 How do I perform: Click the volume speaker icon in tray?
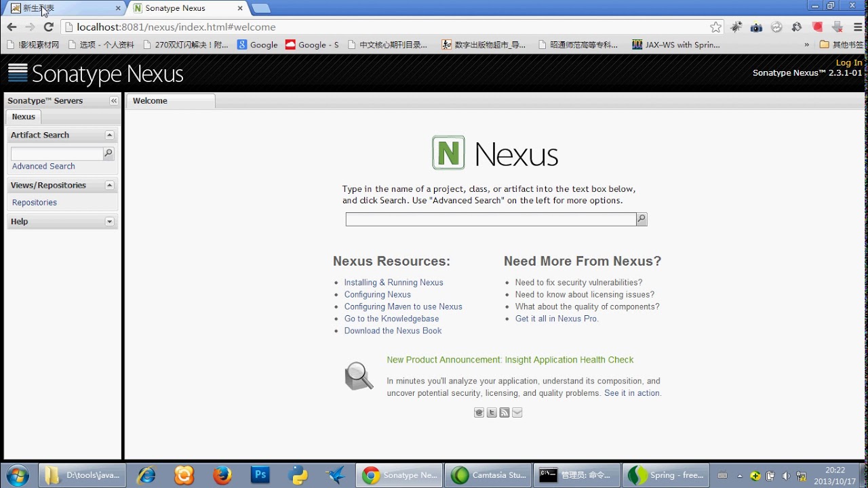pos(786,476)
